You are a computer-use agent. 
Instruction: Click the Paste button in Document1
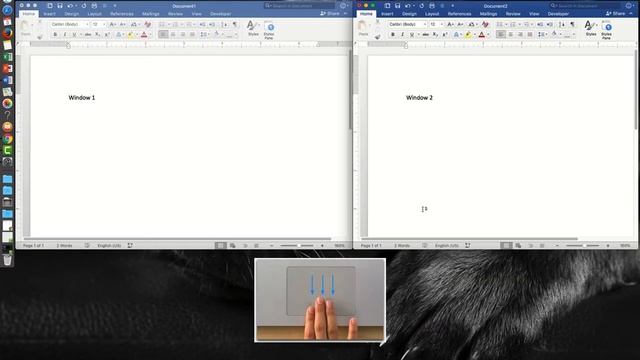click(x=25, y=29)
